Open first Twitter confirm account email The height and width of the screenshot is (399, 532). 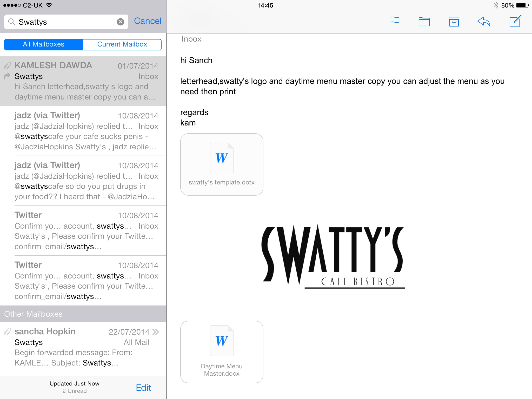click(x=83, y=231)
